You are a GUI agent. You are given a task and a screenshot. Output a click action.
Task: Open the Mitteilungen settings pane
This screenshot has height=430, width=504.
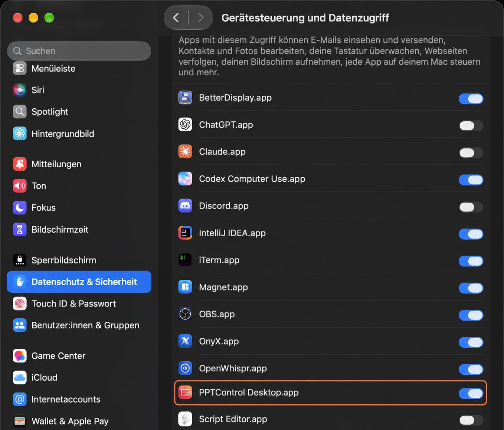pos(79,164)
